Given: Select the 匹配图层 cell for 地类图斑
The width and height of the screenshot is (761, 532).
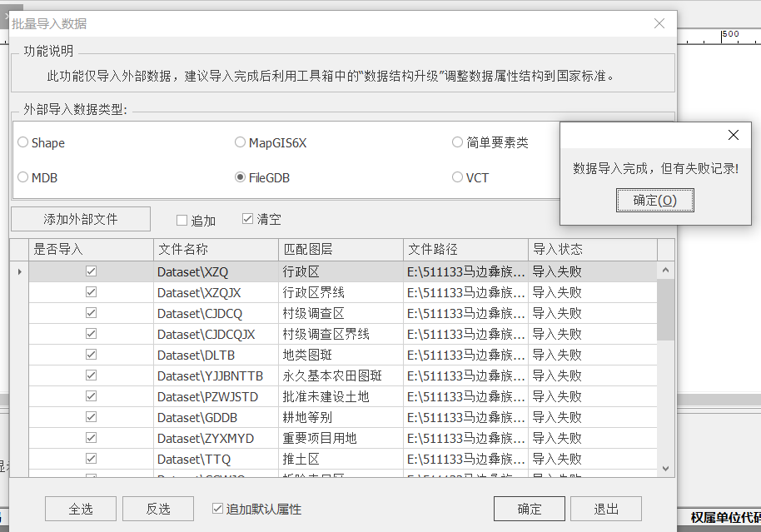Looking at the screenshot, I should pyautogui.click(x=341, y=355).
